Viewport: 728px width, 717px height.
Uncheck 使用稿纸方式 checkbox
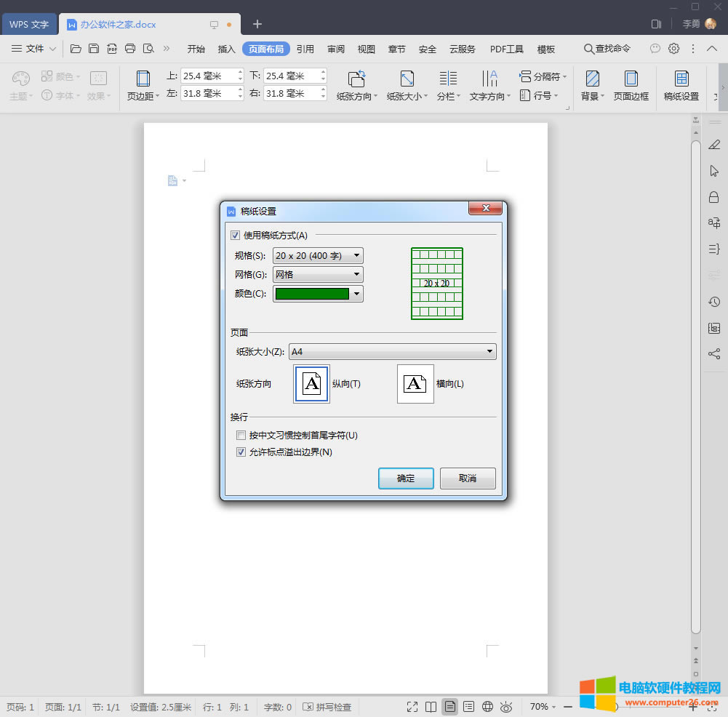coord(236,235)
